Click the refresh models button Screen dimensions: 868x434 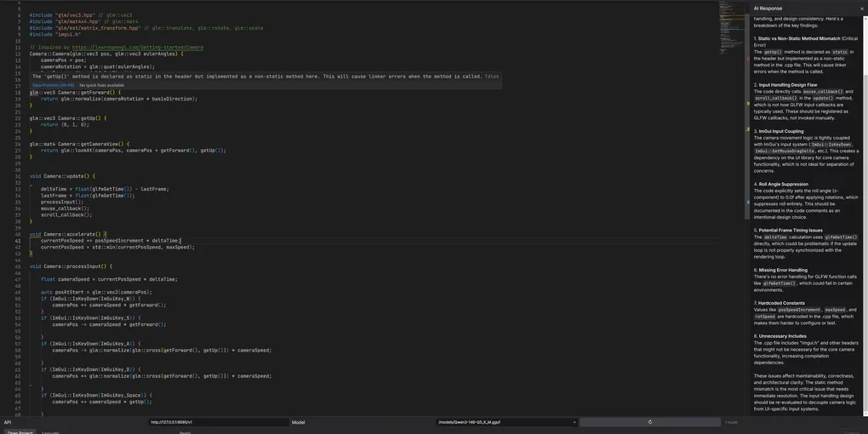pyautogui.click(x=650, y=422)
